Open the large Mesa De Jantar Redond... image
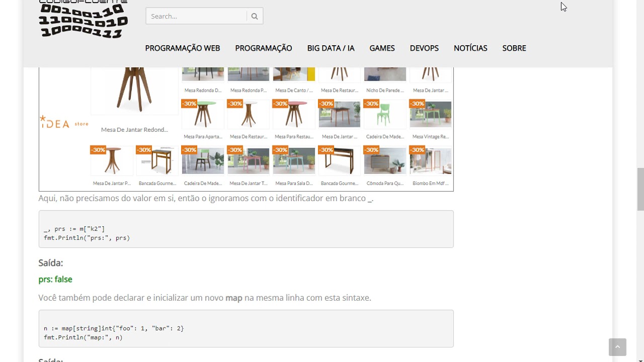 pos(134,90)
